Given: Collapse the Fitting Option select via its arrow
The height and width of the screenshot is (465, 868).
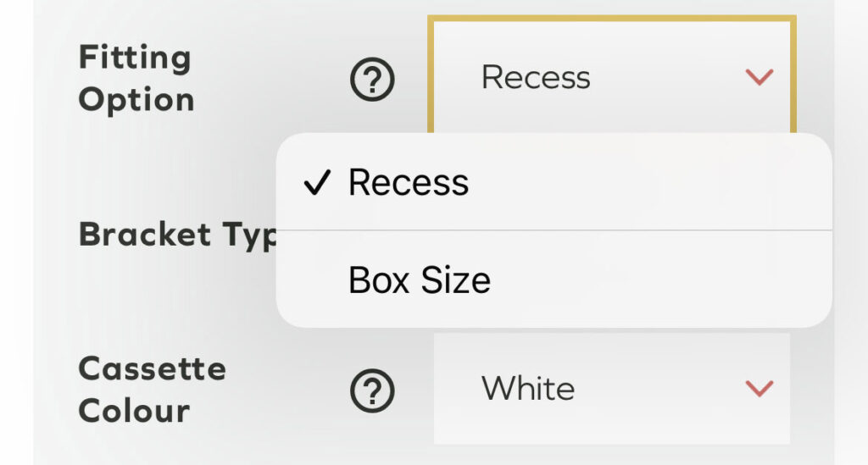Looking at the screenshot, I should [759, 78].
